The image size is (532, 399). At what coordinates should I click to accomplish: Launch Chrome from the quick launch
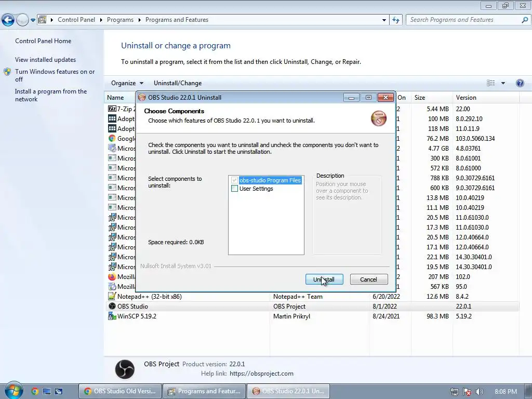(35, 391)
